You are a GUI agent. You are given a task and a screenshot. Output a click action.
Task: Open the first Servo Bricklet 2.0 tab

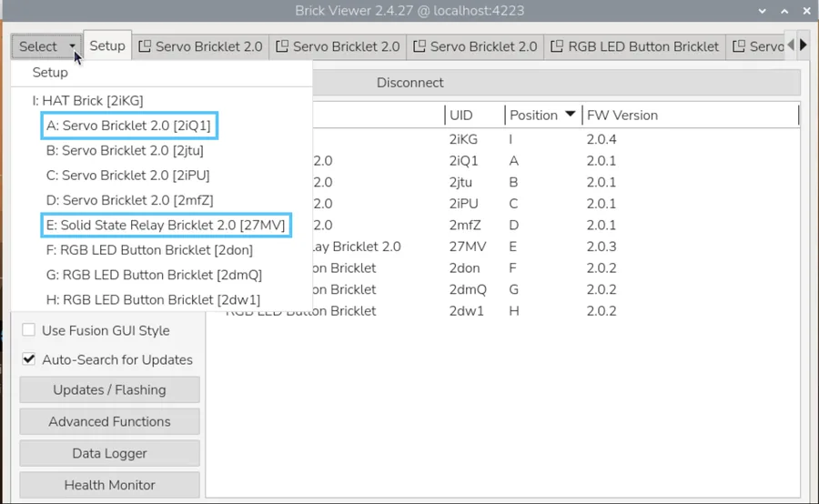(200, 47)
